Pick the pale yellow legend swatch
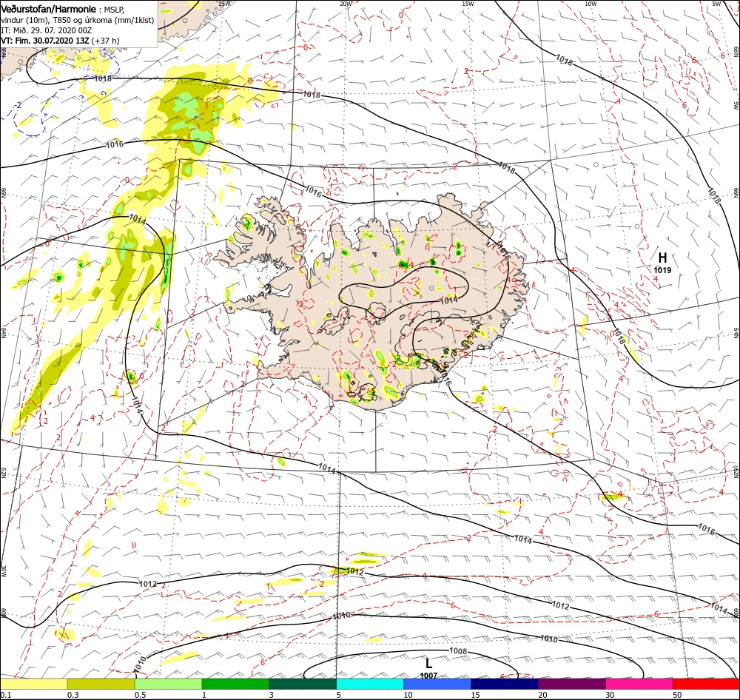 [33, 684]
